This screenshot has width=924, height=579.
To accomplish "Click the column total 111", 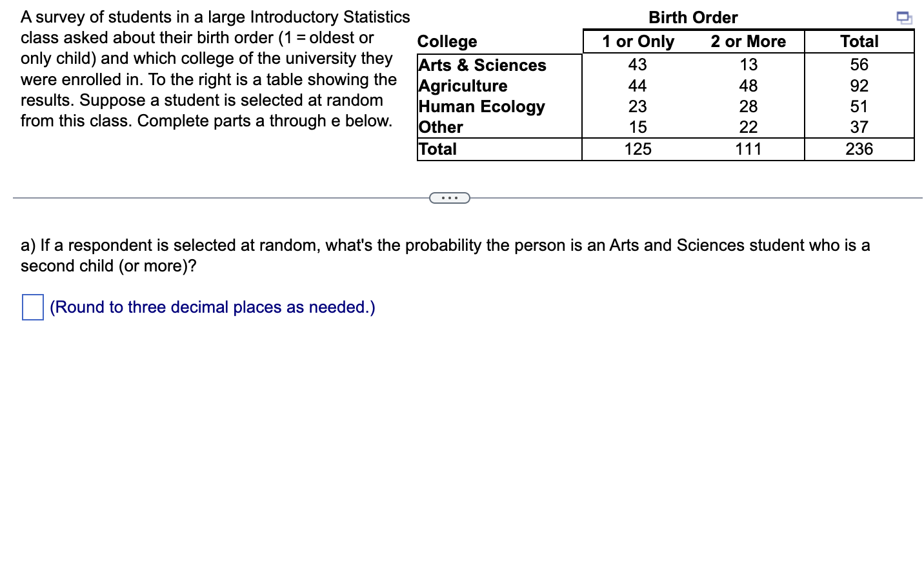I will pos(749,149).
